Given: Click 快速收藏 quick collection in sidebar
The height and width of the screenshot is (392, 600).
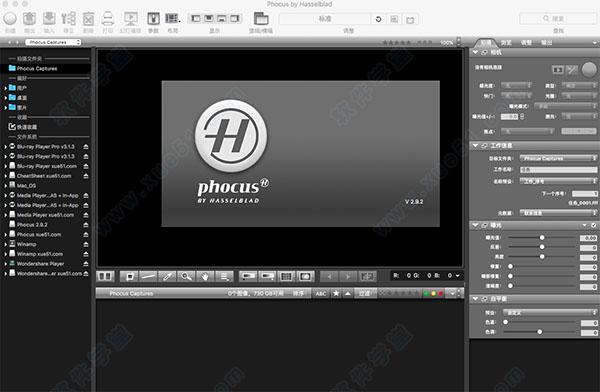Looking at the screenshot, I should point(23,127).
